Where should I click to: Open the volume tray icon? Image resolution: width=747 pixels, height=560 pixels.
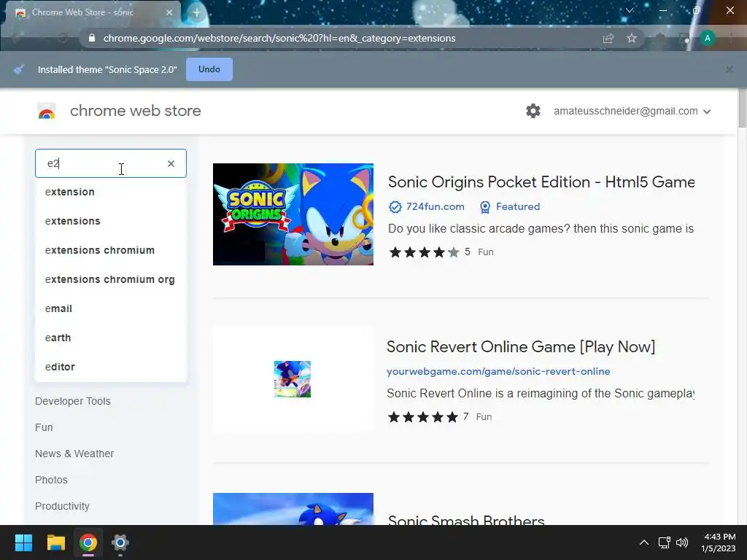(x=682, y=542)
